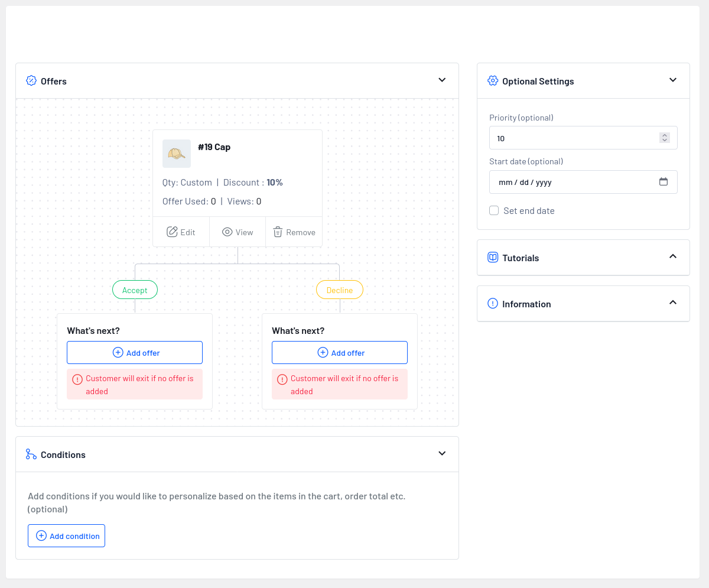Expand the Tutorials panel
Screen dimensions: 709x588
[672, 256]
